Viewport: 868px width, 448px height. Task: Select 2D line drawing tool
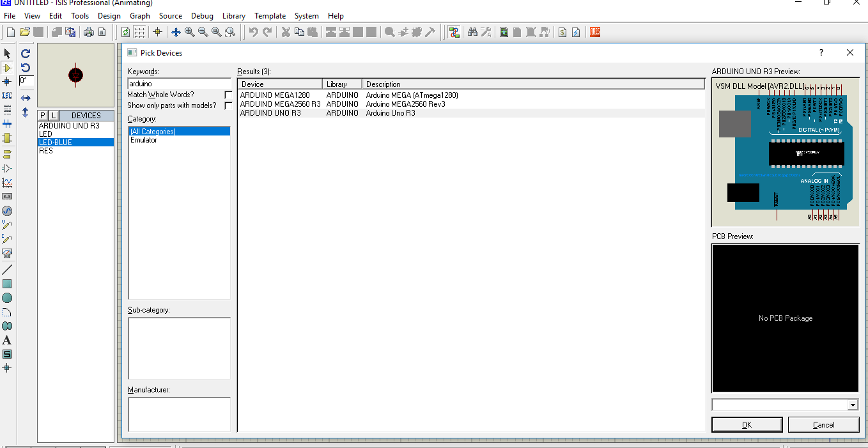tap(7, 270)
